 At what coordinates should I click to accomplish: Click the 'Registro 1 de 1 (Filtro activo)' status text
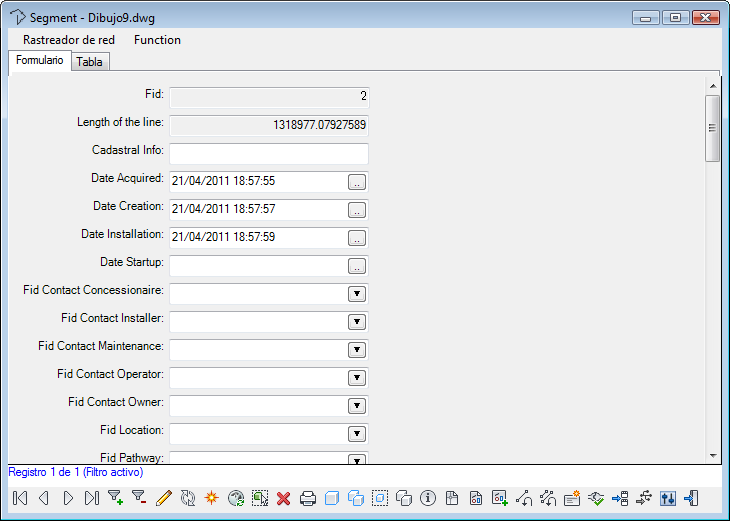[76, 472]
